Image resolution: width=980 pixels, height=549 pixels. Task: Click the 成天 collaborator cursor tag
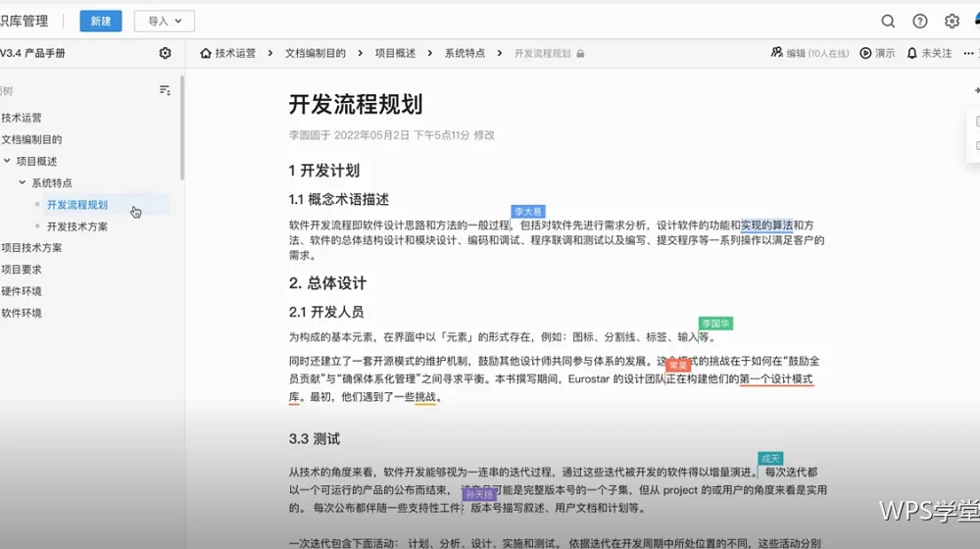(x=770, y=459)
